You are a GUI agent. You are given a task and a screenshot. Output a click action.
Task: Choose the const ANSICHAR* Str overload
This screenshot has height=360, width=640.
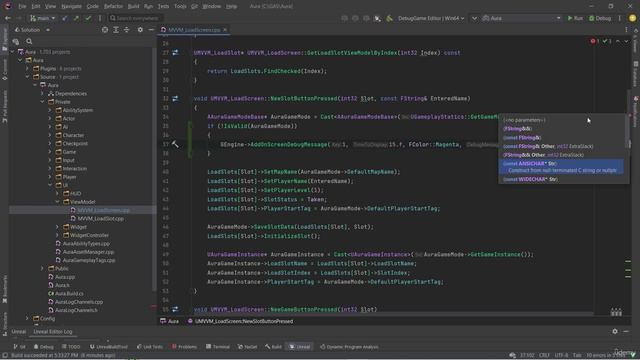click(561, 167)
